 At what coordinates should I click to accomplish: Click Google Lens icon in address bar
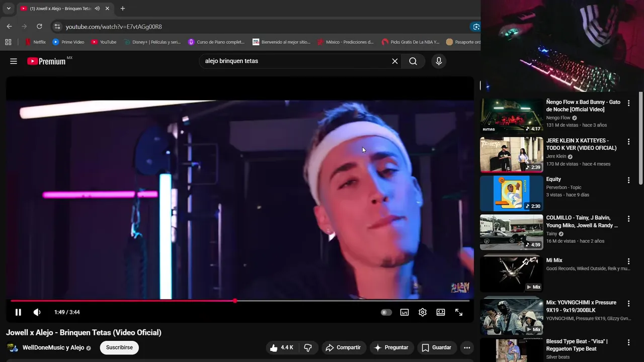tap(476, 27)
